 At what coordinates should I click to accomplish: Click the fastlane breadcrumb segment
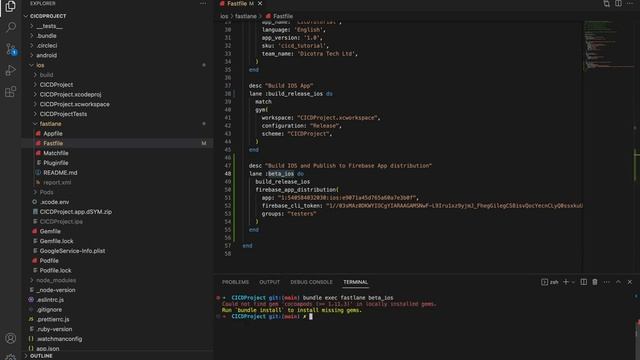click(x=246, y=16)
